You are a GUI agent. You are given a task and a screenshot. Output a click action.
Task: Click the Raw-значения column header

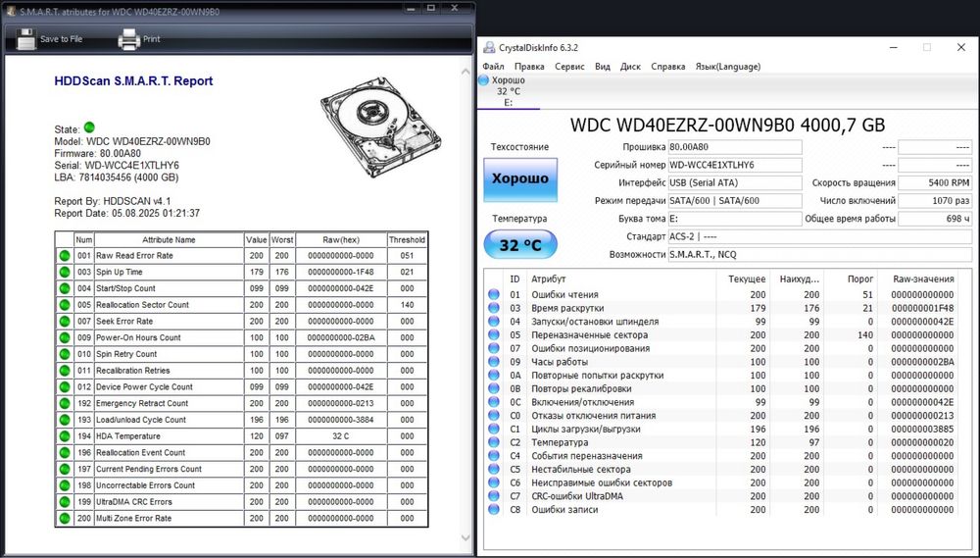(924, 279)
